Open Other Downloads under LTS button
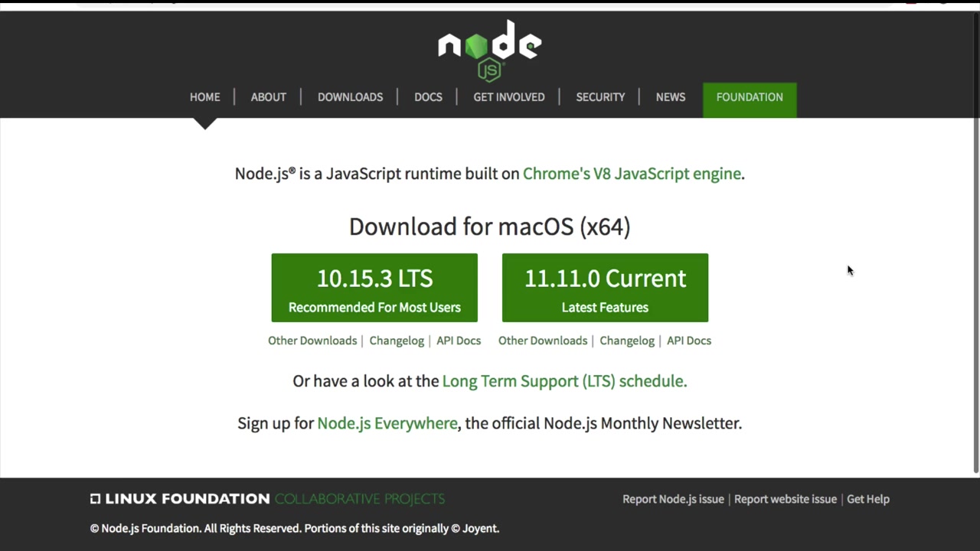The image size is (980, 551). (312, 341)
